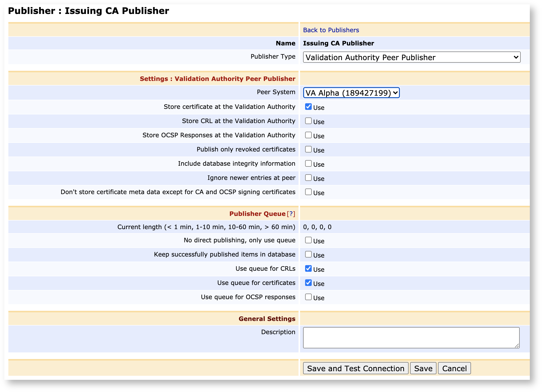Enable Include database integrity information
Screen dimensions: 542x392
point(308,163)
